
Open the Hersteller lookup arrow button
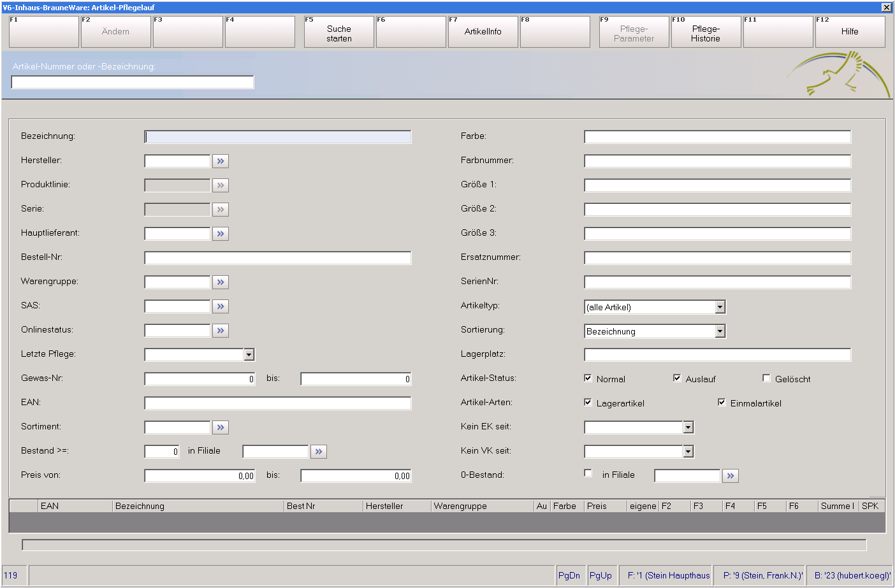pyautogui.click(x=221, y=161)
